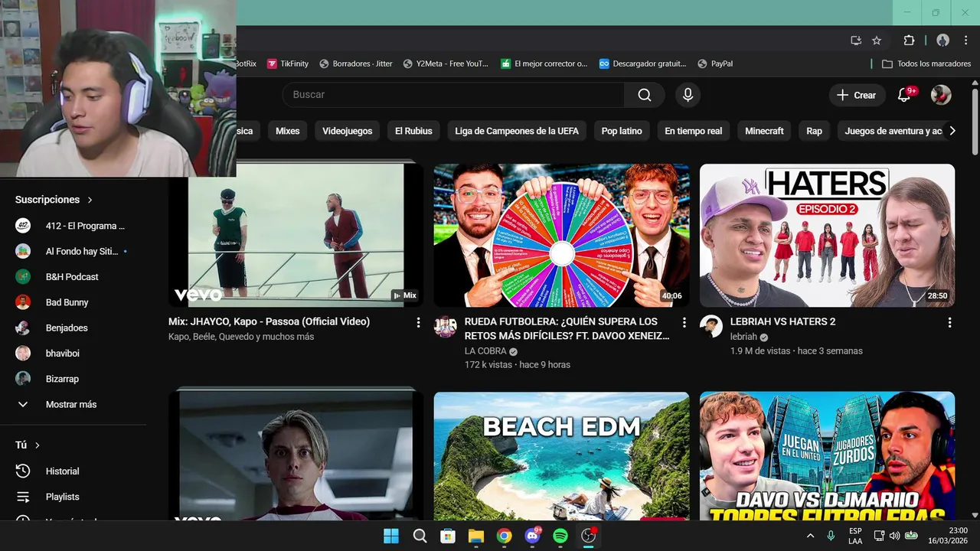Show more filter chips with right arrow
980x551 pixels.
point(952,131)
